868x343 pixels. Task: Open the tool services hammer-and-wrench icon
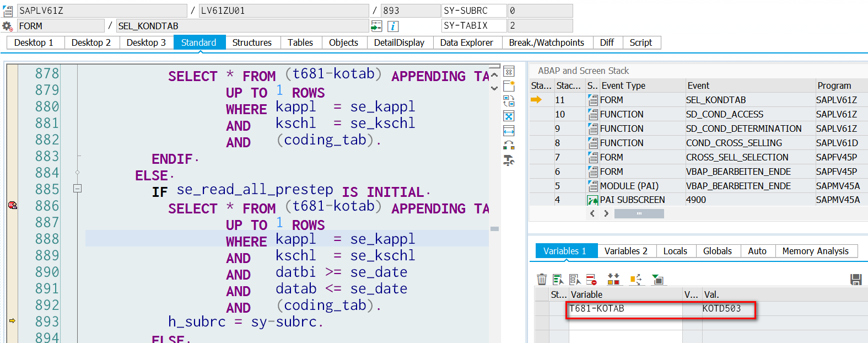[x=509, y=160]
